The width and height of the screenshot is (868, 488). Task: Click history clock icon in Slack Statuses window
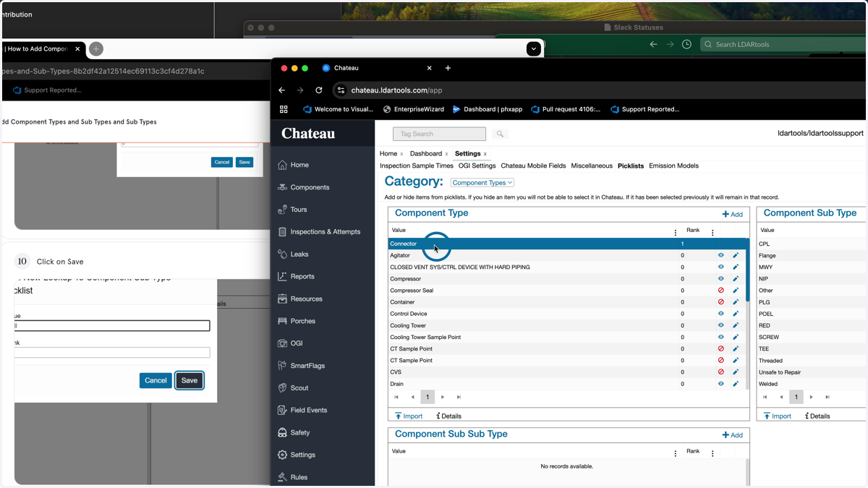pos(686,44)
